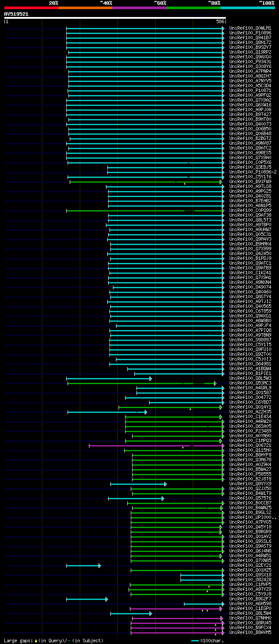Select the UniRef100_C1EGP0 label
279x644 pixels.
click(250, 609)
